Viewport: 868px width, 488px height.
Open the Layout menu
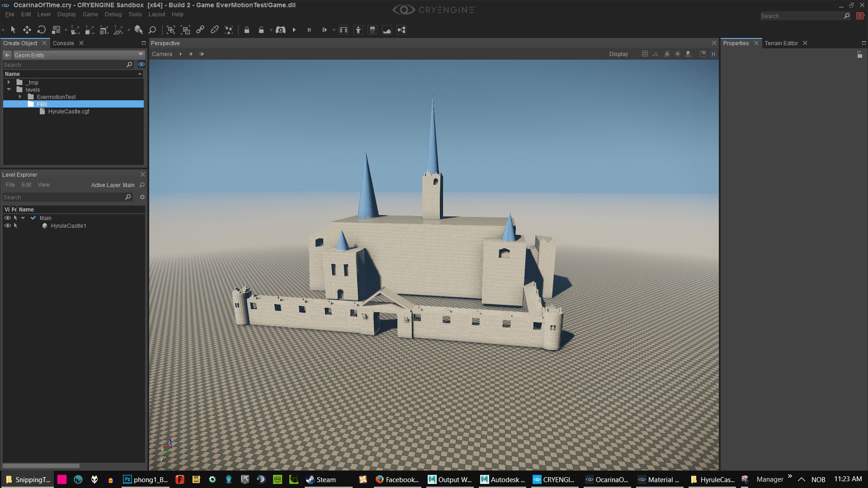(157, 14)
